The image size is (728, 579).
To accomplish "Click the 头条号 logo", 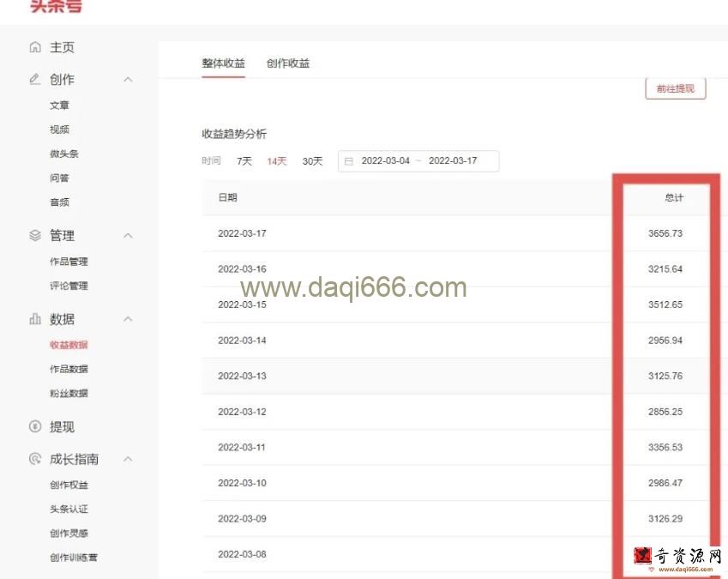I will [57, 6].
